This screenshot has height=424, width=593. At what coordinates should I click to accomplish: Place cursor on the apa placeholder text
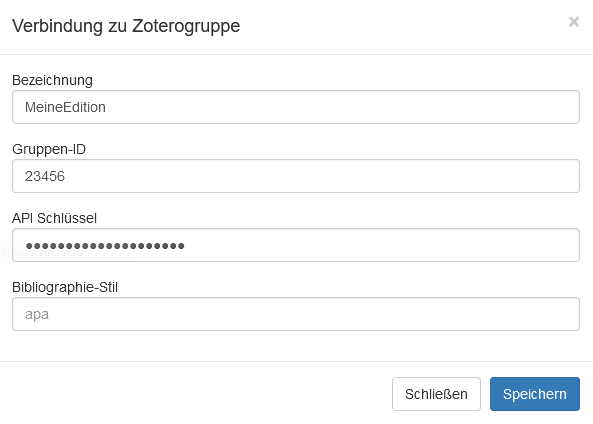point(37,315)
